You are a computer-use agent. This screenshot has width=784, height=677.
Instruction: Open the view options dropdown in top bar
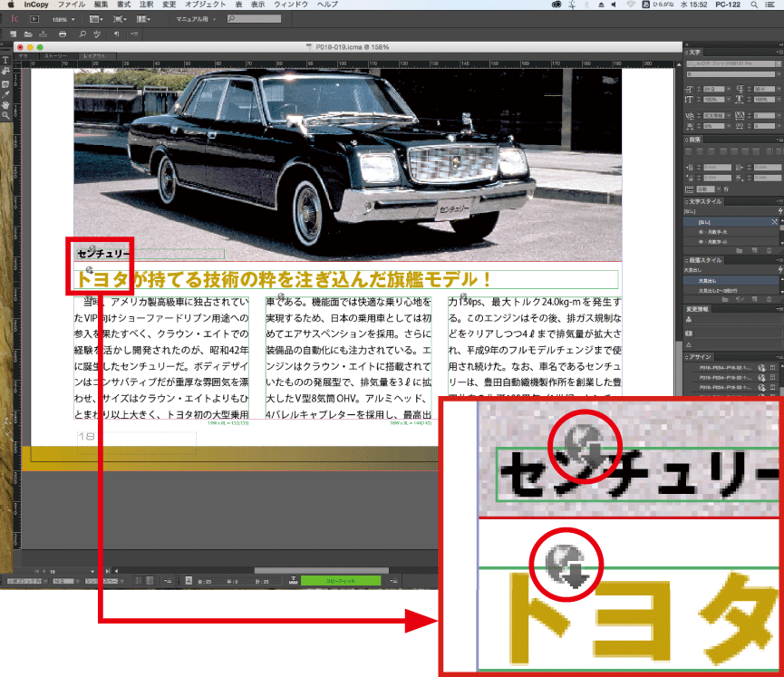tap(96, 20)
